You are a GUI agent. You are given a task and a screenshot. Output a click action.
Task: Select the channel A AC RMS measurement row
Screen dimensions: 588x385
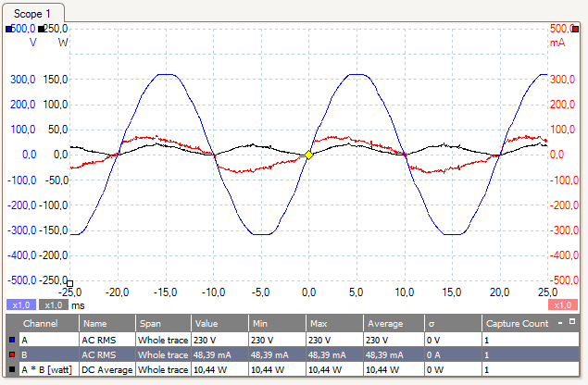click(x=278, y=341)
